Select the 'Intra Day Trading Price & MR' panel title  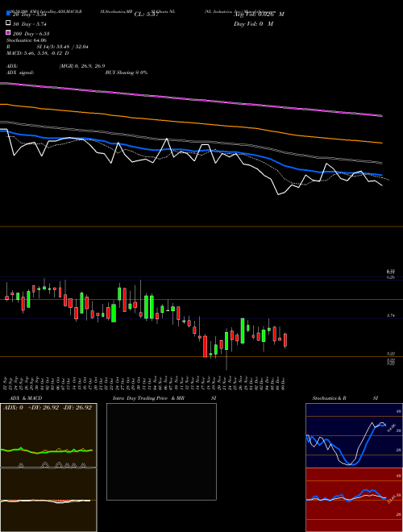click(x=148, y=398)
